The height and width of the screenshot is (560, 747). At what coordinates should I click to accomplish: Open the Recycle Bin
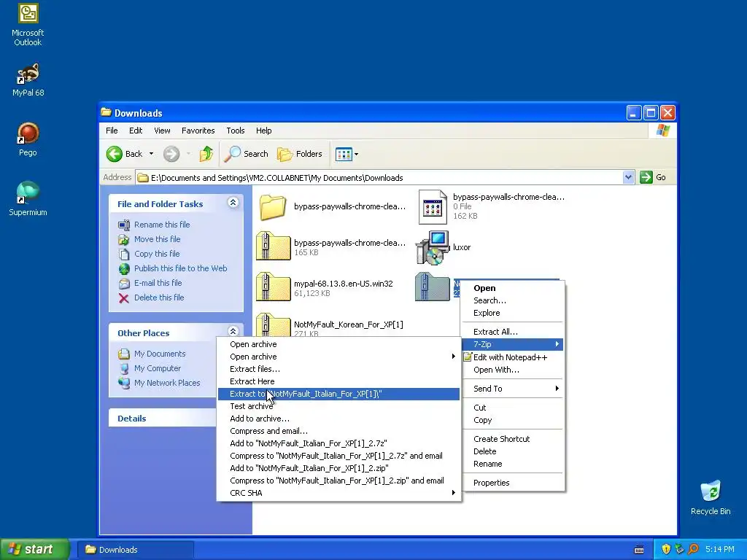(711, 497)
